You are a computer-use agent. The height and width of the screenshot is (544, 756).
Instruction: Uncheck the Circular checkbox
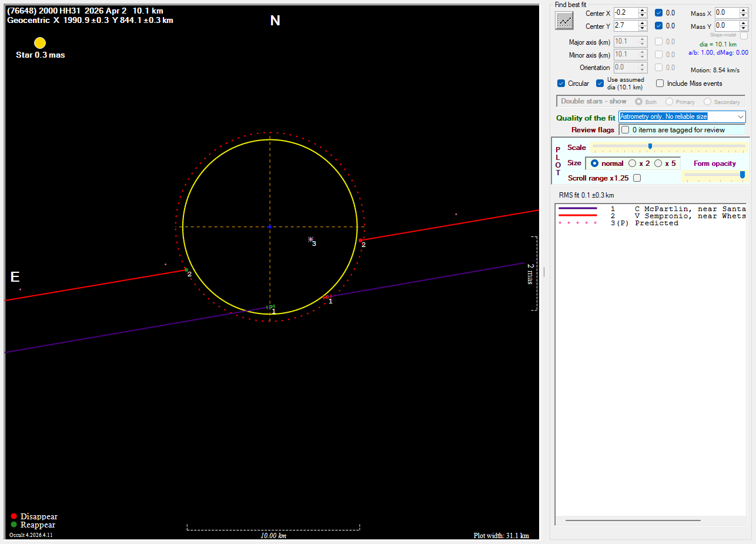pos(561,84)
